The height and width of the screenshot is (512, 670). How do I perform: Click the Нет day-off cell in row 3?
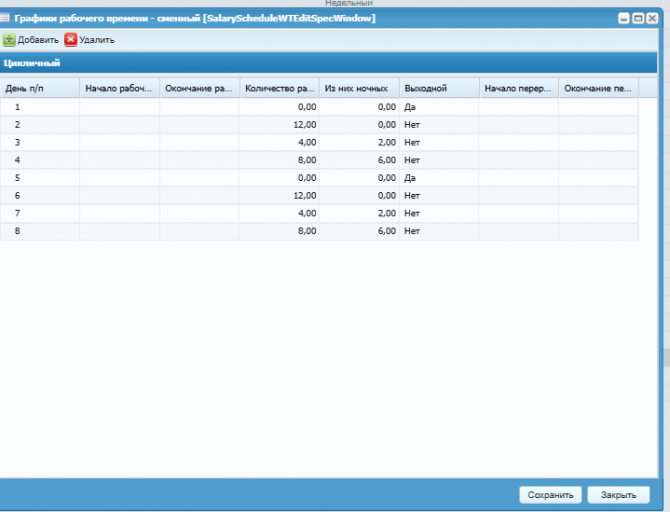point(439,142)
